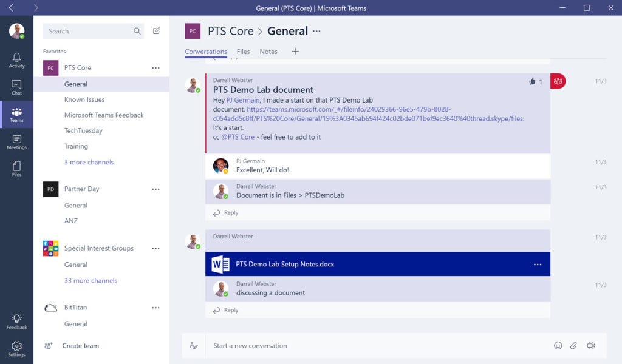Open more options on the docx attachment
This screenshot has width=622, height=364.
click(538, 265)
